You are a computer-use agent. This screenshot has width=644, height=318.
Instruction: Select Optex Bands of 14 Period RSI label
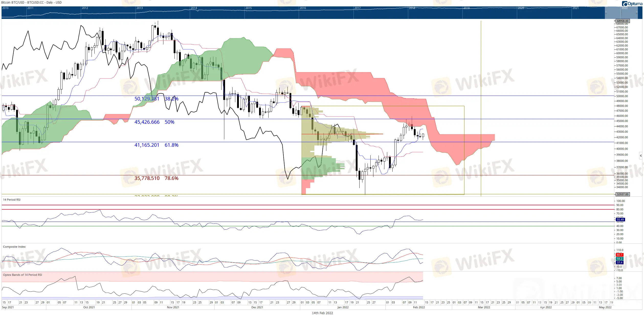(x=23, y=275)
